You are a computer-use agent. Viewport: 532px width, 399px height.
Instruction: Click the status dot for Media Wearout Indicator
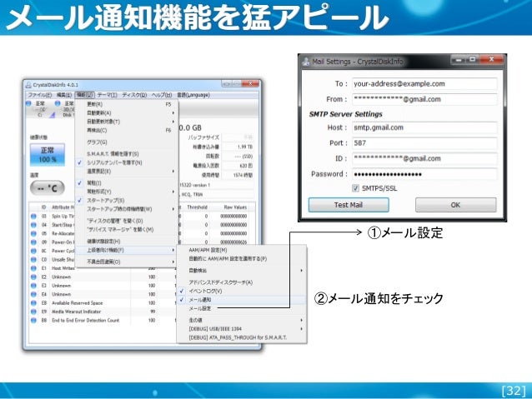(33, 312)
